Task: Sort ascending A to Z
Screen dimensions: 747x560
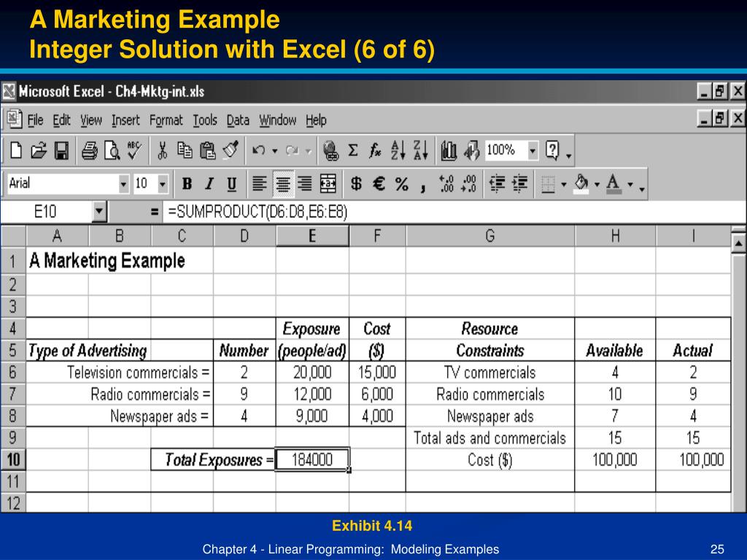Action: click(398, 151)
